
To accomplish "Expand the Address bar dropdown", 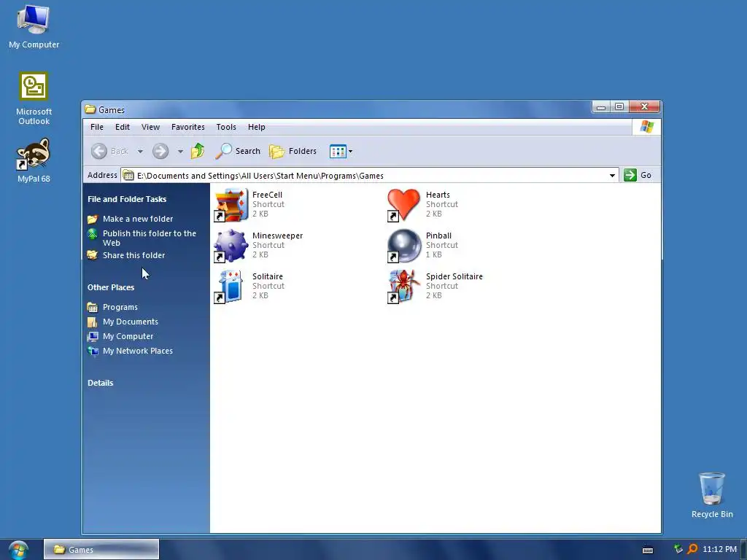I will coord(612,175).
